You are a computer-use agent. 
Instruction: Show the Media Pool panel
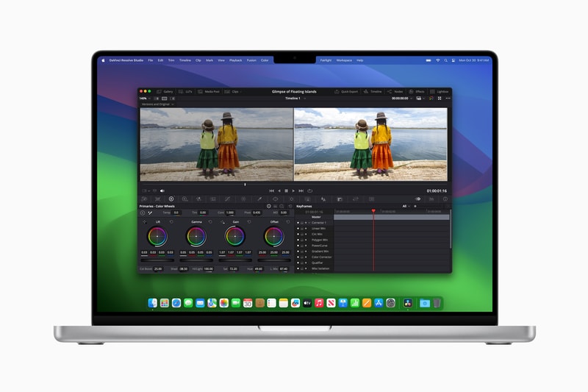click(209, 91)
